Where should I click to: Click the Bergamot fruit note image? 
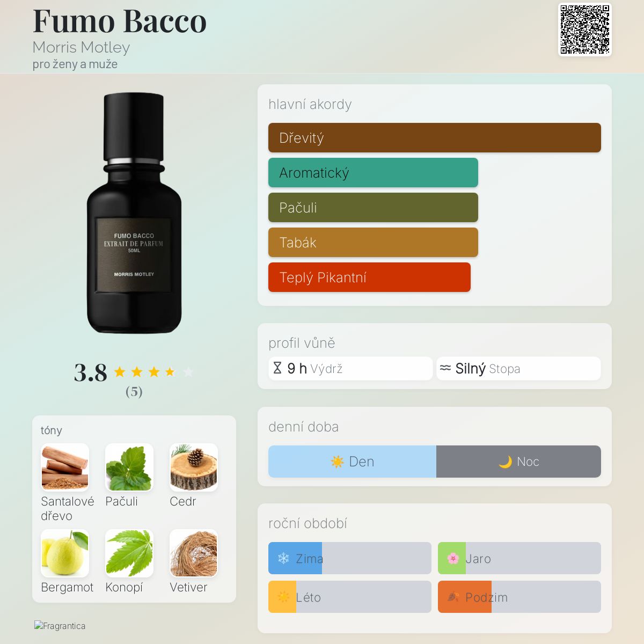[x=65, y=553]
